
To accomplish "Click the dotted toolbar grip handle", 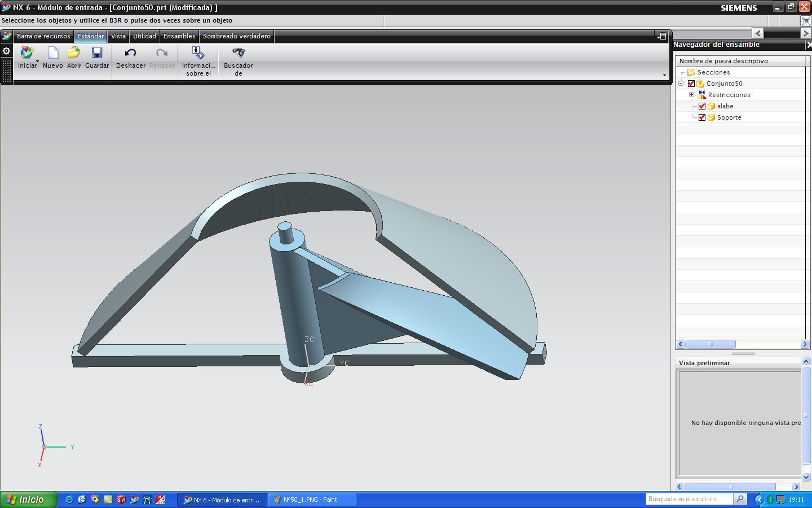I will (7, 71).
